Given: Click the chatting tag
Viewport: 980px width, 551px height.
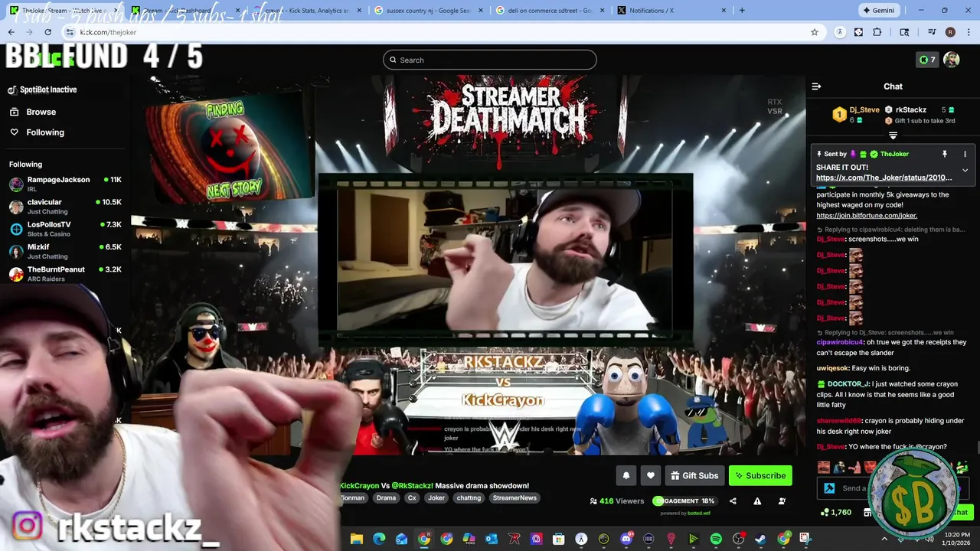Looking at the screenshot, I should pos(469,497).
